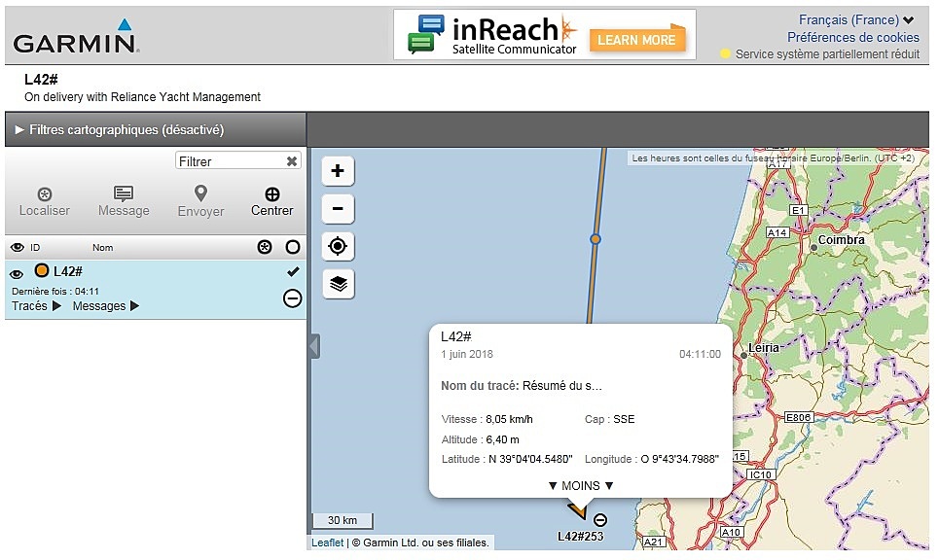Zoom out with the minus button
Image resolution: width=939 pixels, height=560 pixels.
(x=338, y=209)
